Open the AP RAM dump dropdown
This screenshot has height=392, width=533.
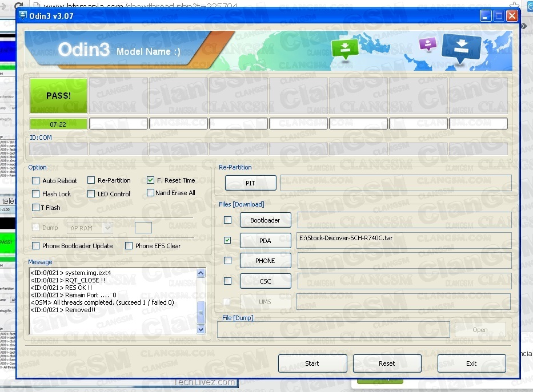[90, 228]
